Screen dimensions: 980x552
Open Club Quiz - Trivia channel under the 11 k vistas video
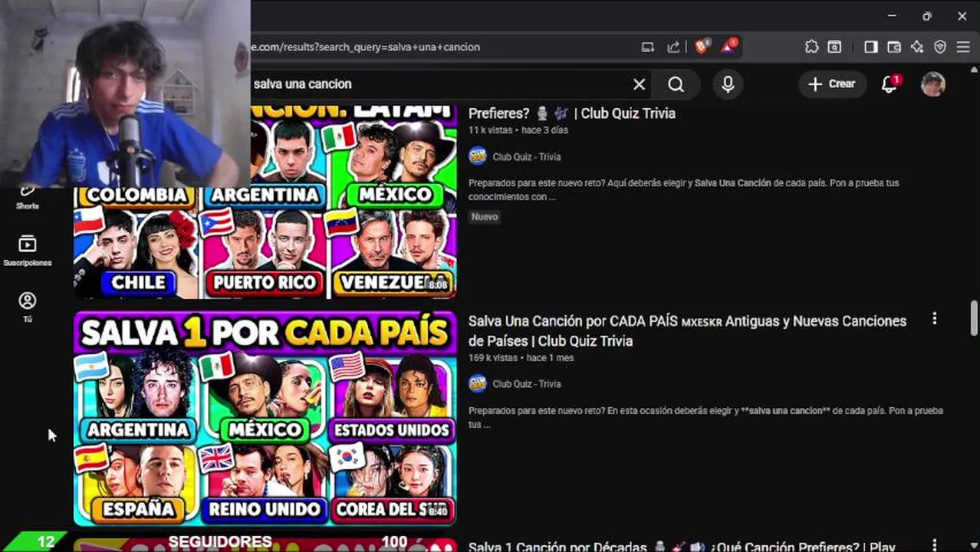click(x=527, y=156)
